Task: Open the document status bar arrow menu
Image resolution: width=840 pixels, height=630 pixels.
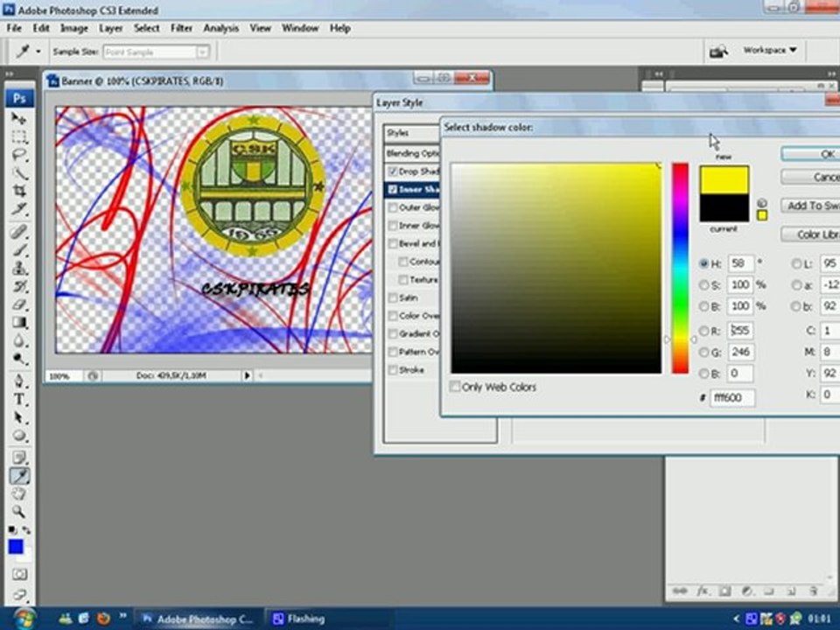Action: point(247,375)
